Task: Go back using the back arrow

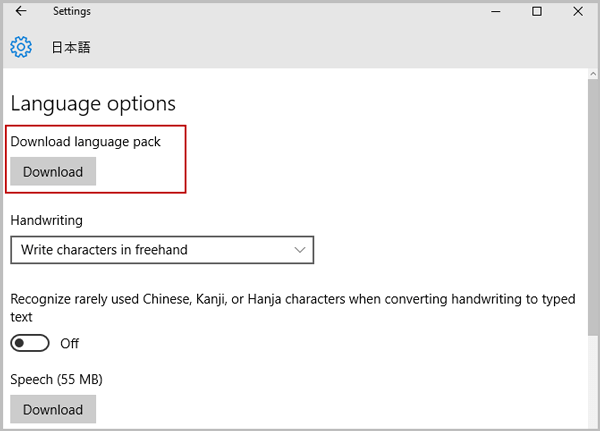Action: (x=21, y=11)
